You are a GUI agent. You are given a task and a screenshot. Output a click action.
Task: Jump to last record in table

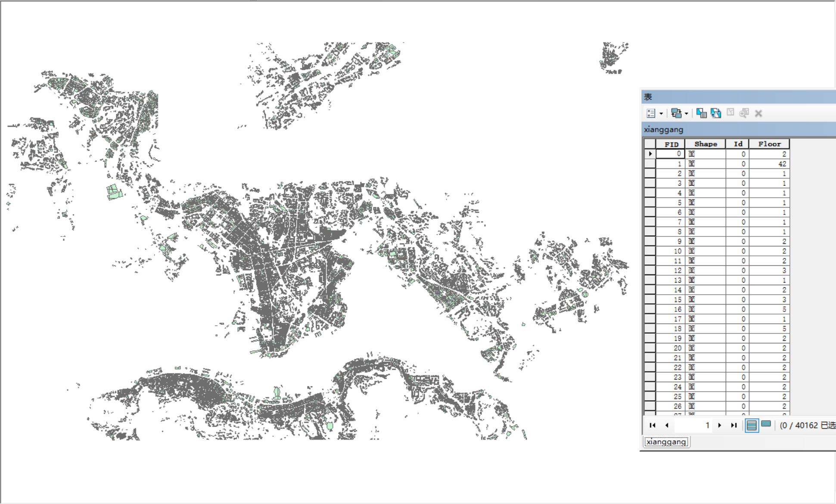point(734,425)
